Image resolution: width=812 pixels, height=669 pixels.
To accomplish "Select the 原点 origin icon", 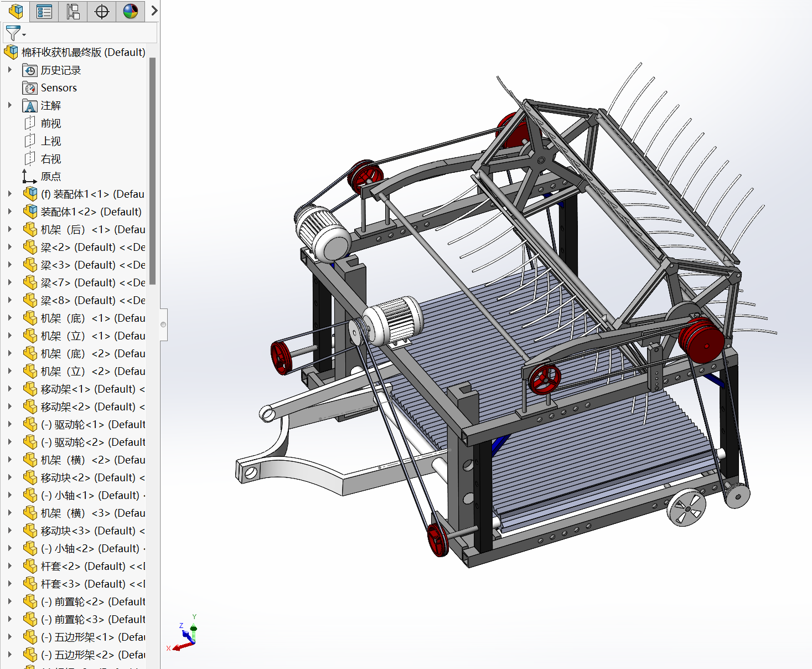I will [30, 177].
